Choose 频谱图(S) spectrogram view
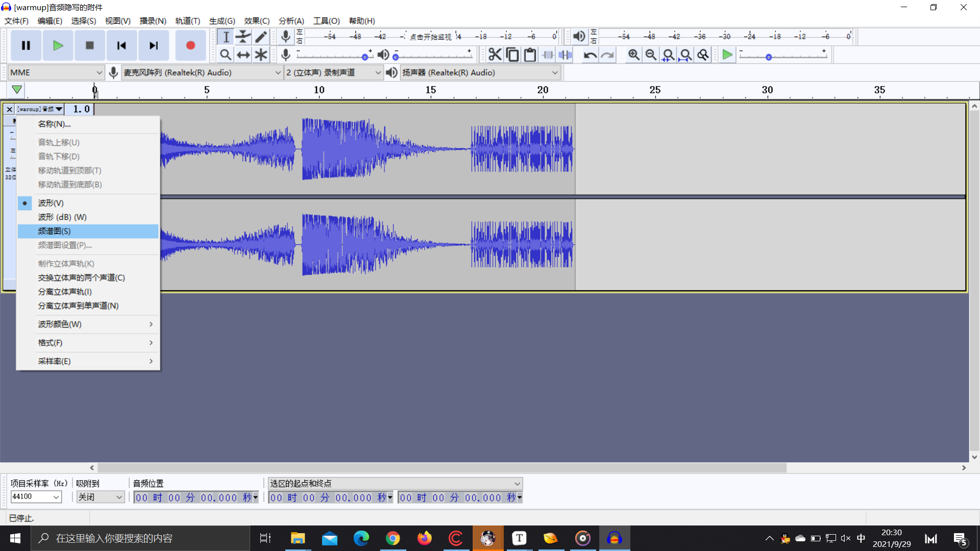The image size is (980, 551). point(88,231)
